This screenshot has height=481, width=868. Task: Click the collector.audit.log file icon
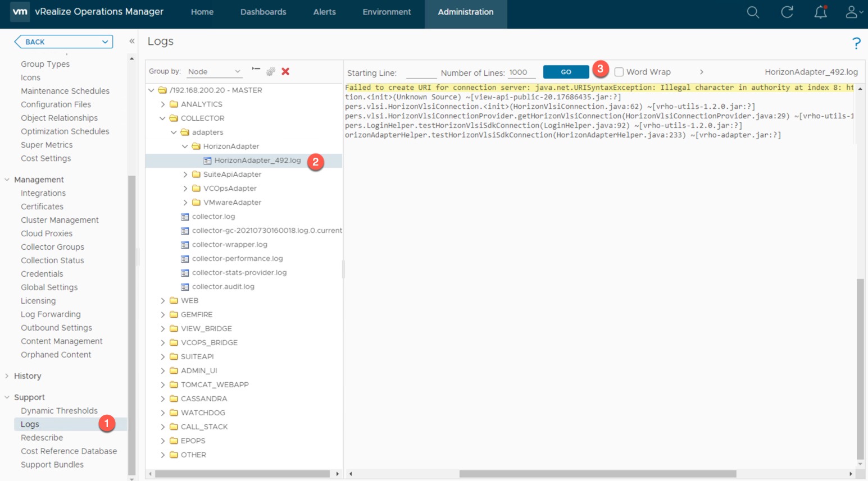click(185, 287)
